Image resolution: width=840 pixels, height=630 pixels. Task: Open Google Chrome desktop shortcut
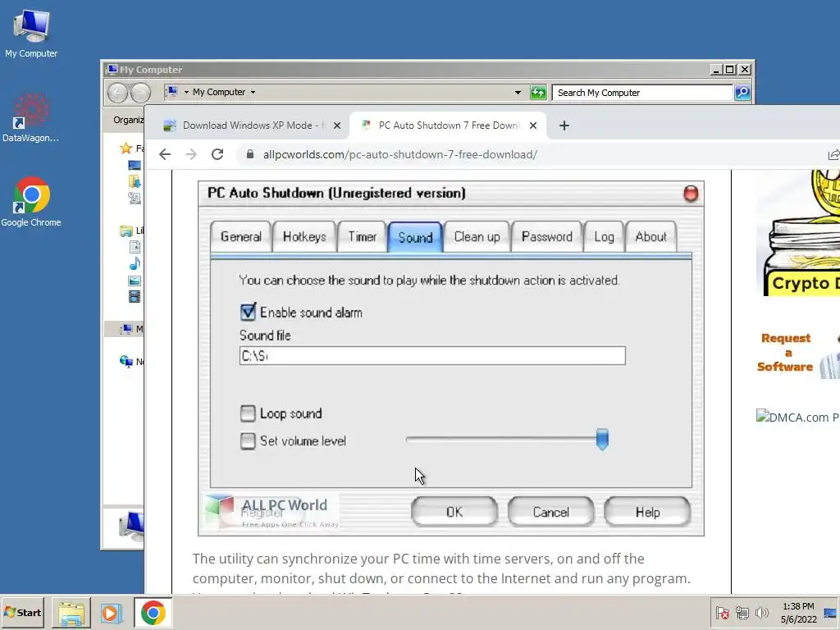[30, 202]
